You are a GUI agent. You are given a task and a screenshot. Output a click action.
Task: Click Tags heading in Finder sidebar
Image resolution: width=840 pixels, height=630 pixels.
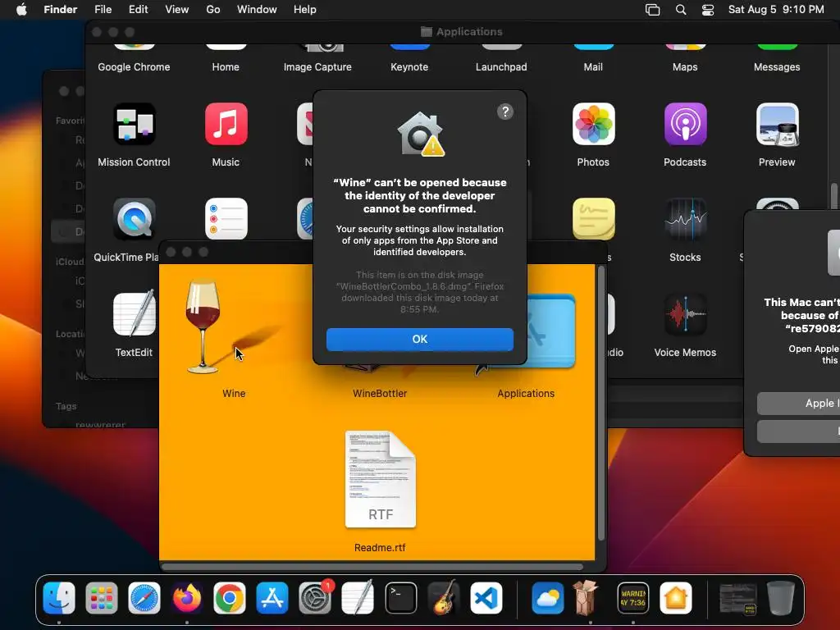coord(66,406)
